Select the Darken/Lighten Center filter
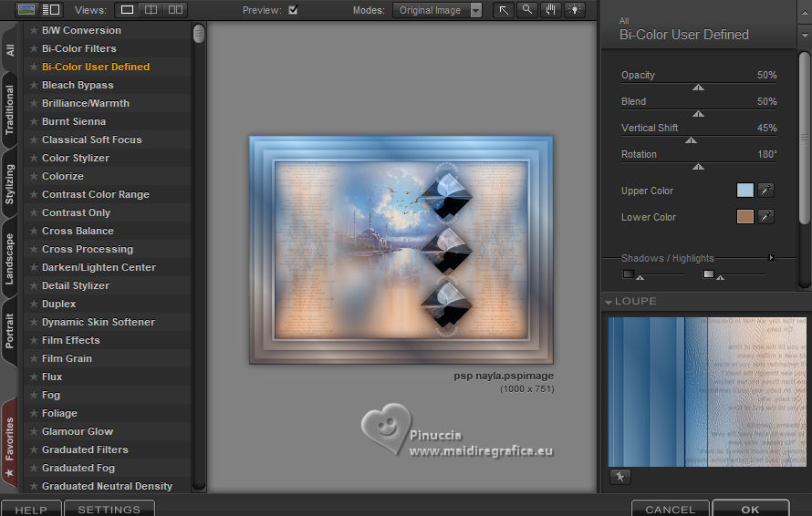Viewport: 812px width, 516px height. [x=99, y=267]
